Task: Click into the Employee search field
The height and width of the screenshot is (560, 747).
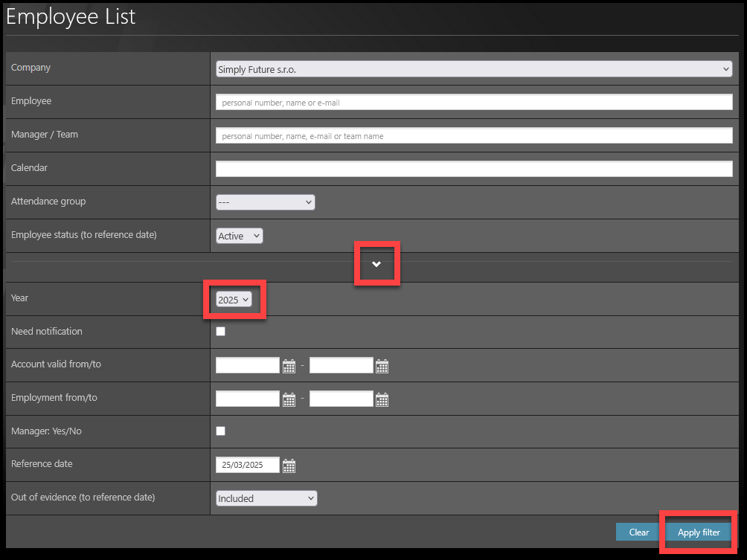Action: [x=473, y=103]
